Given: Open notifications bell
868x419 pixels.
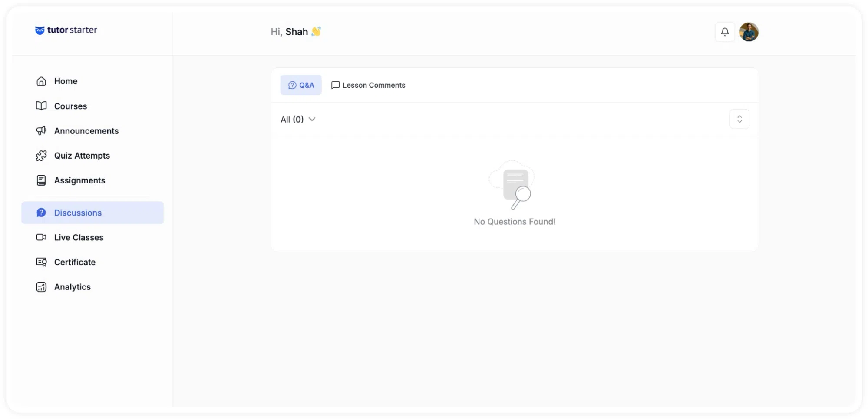Looking at the screenshot, I should 725,32.
